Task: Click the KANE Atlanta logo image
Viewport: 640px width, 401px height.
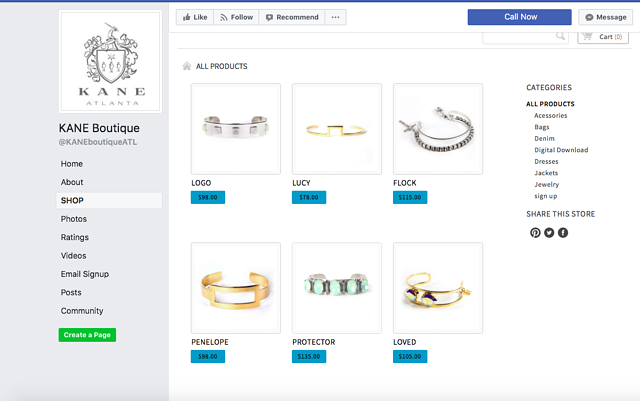Action: tap(110, 62)
